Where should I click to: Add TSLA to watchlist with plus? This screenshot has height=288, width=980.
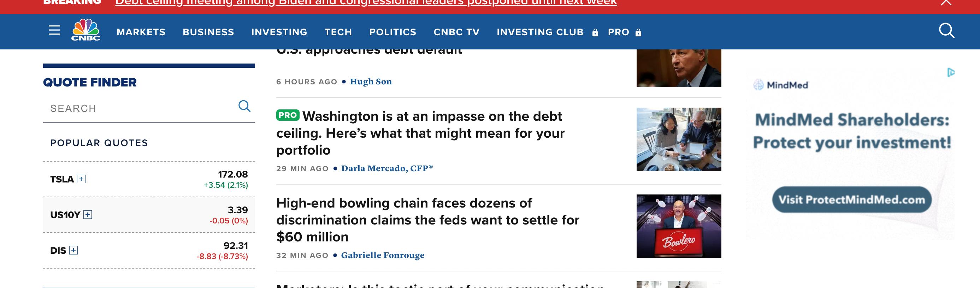(x=81, y=179)
